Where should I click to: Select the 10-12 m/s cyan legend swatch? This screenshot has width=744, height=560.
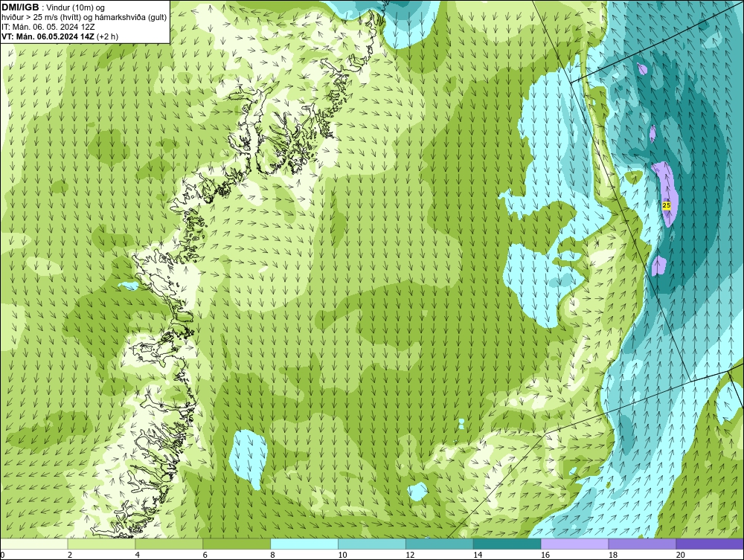pyautogui.click(x=372, y=544)
